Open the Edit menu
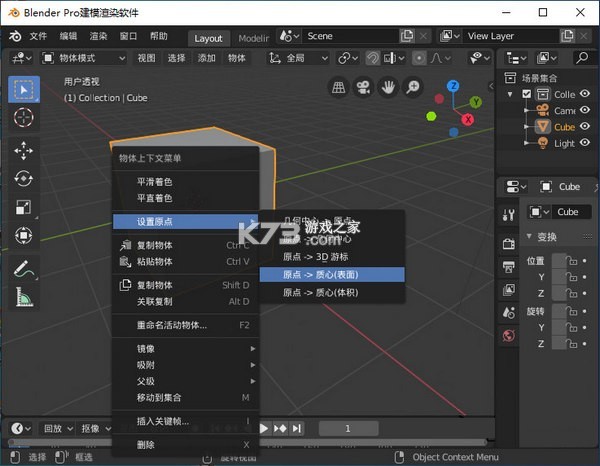This screenshot has height=466, width=600. tap(68, 36)
